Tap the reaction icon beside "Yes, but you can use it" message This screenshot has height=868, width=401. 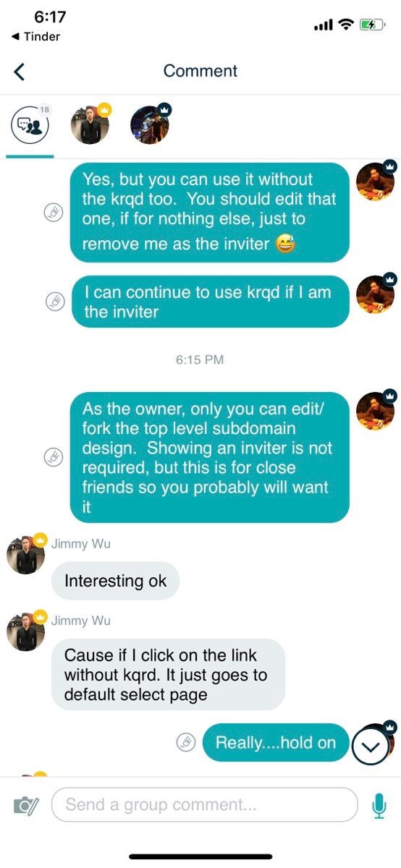(54, 212)
